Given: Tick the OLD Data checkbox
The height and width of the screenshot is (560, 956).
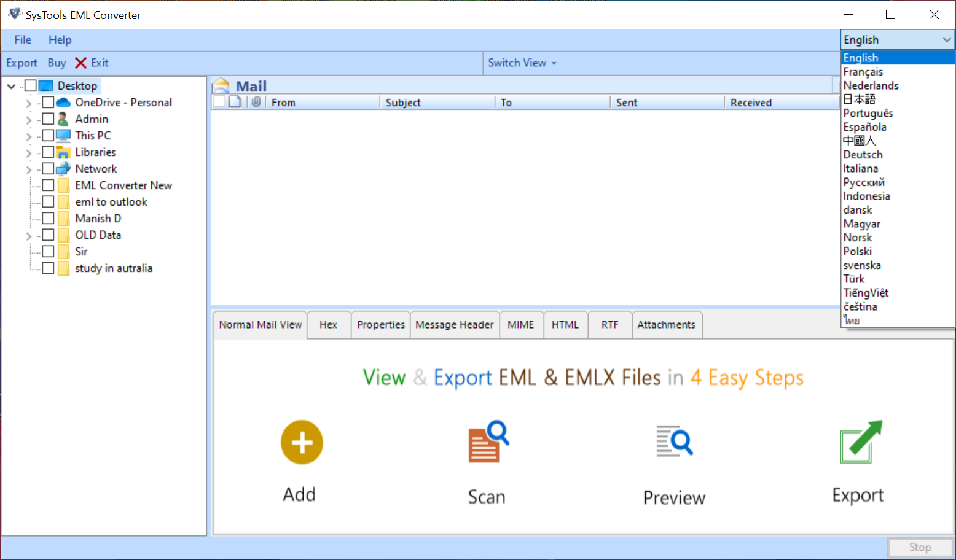Looking at the screenshot, I should [x=48, y=235].
